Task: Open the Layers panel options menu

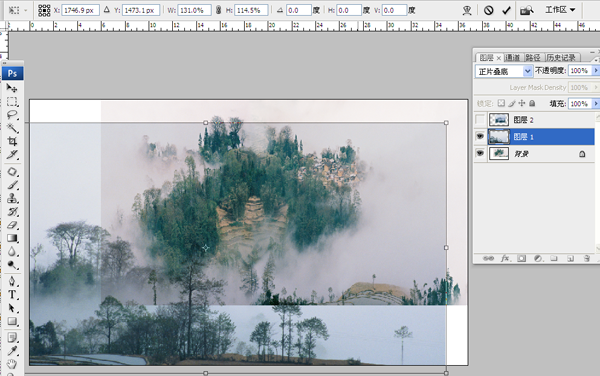Action: click(x=596, y=60)
